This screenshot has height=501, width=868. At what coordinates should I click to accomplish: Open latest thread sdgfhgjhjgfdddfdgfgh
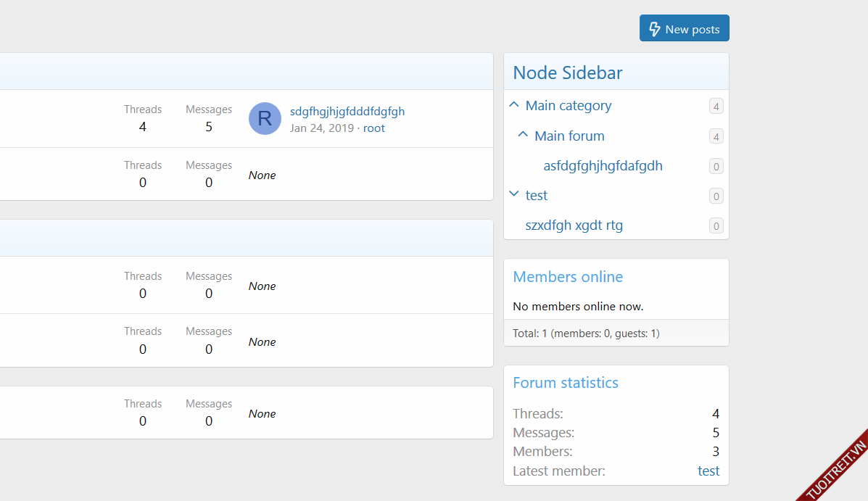pos(347,111)
